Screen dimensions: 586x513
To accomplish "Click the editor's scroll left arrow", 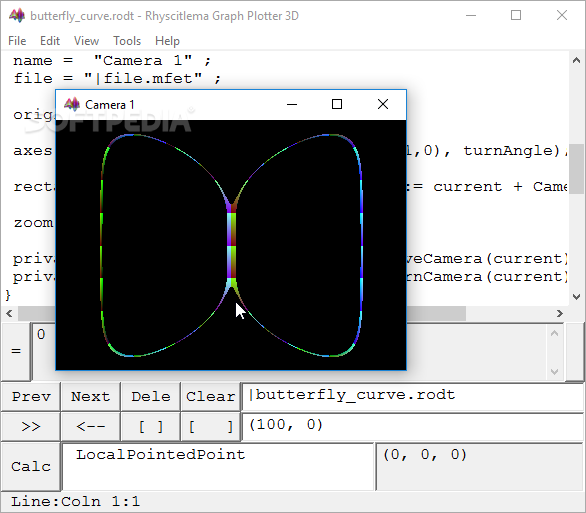I will (10, 313).
